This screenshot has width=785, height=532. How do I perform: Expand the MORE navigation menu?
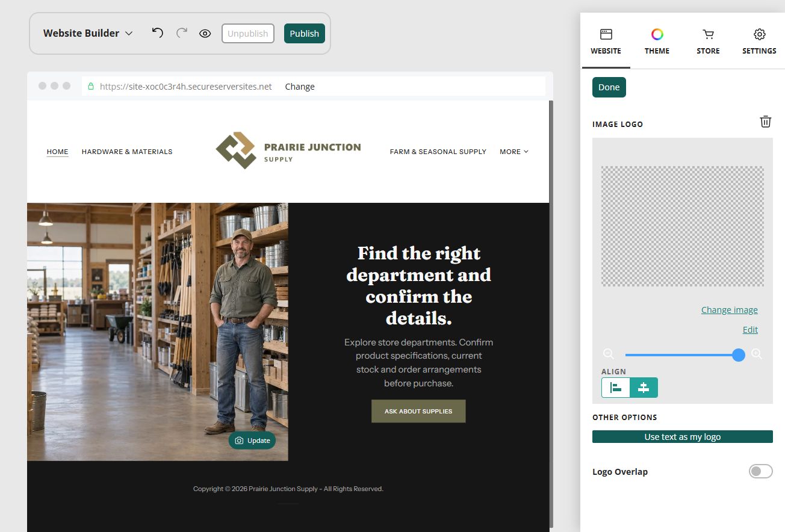coord(514,152)
